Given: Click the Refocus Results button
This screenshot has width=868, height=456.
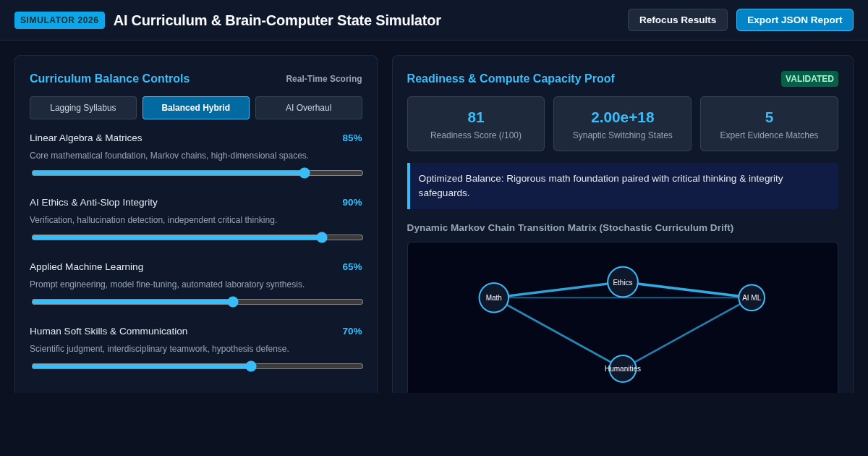Looking at the screenshot, I should pyautogui.click(x=678, y=20).
